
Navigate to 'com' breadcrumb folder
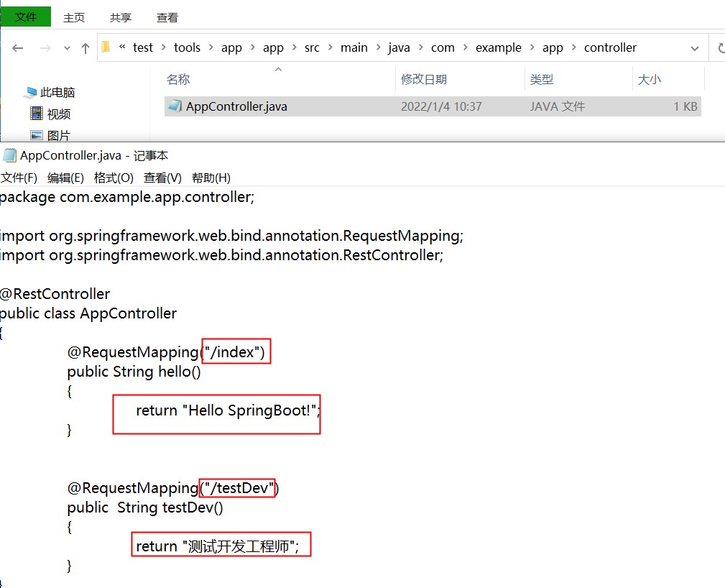(x=443, y=47)
